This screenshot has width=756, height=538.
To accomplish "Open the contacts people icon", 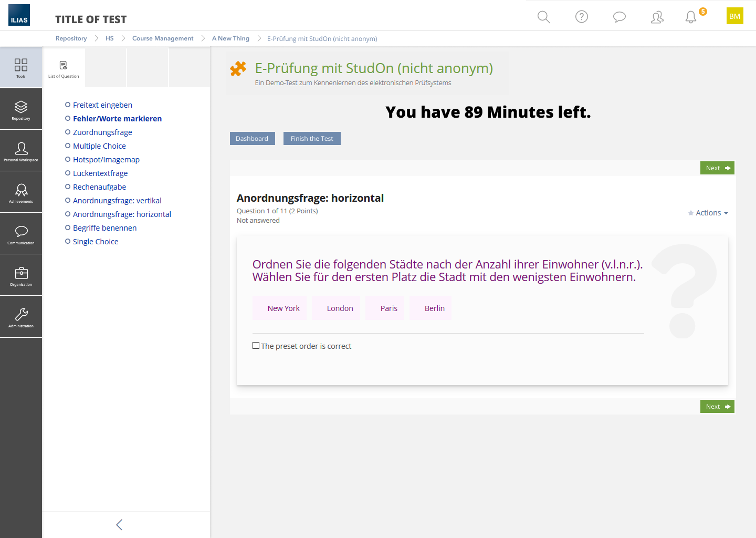I will click(657, 17).
